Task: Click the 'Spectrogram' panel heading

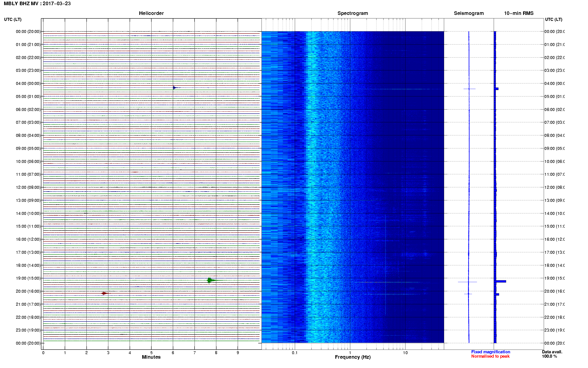Action: 353,13
